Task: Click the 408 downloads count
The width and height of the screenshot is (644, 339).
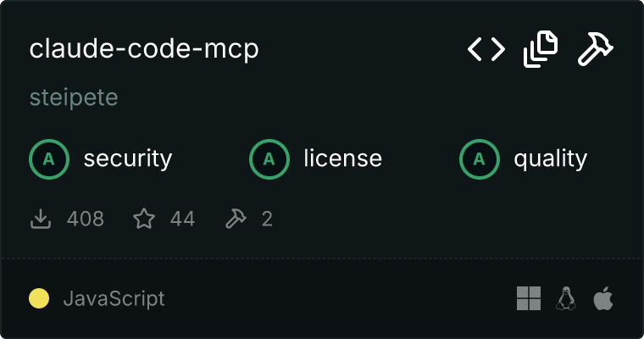Action: 86,219
